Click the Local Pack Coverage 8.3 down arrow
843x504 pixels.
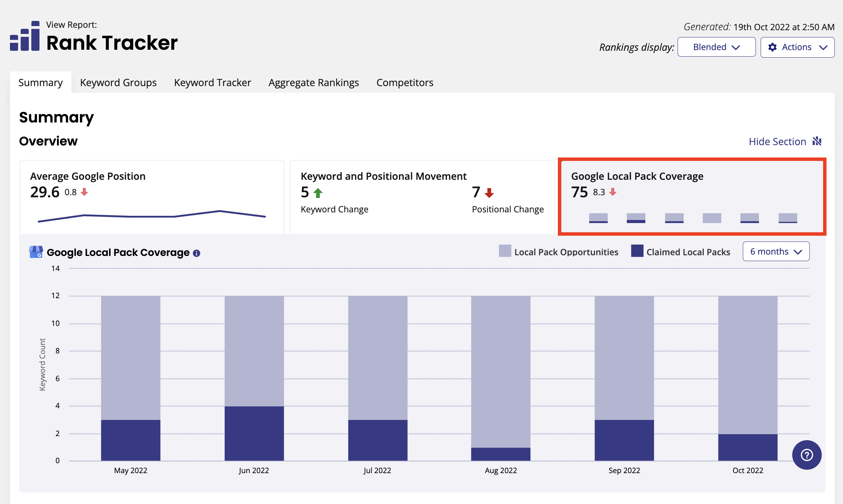tap(613, 192)
